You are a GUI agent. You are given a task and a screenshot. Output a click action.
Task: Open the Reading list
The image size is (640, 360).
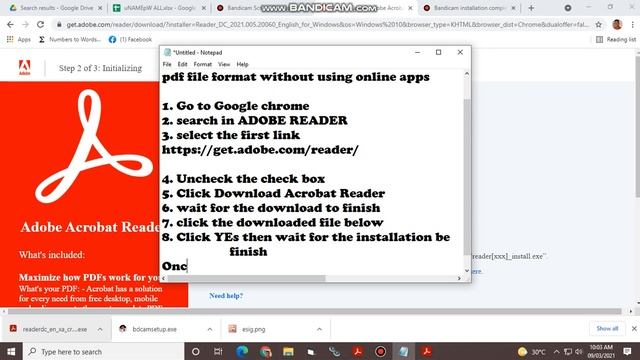(616, 39)
